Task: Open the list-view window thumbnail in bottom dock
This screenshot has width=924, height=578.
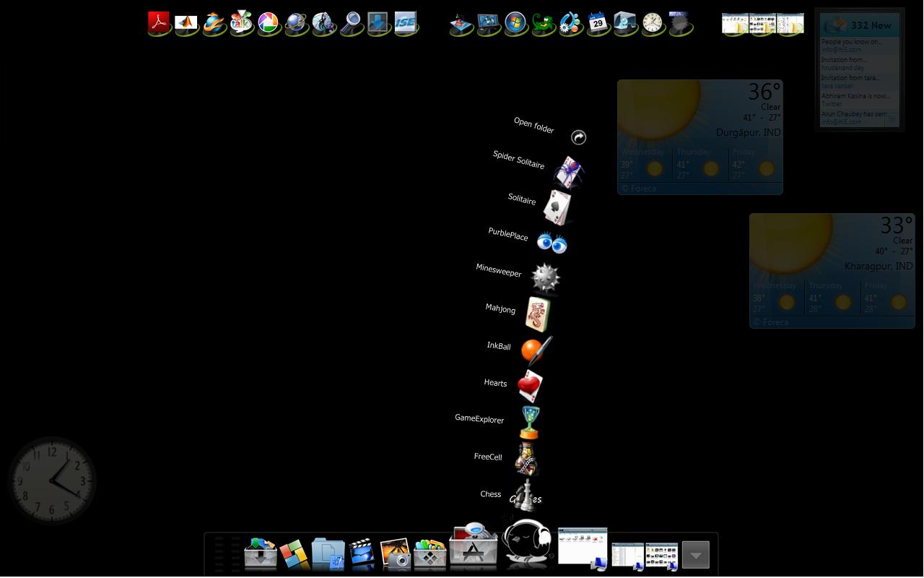Action: (x=628, y=556)
